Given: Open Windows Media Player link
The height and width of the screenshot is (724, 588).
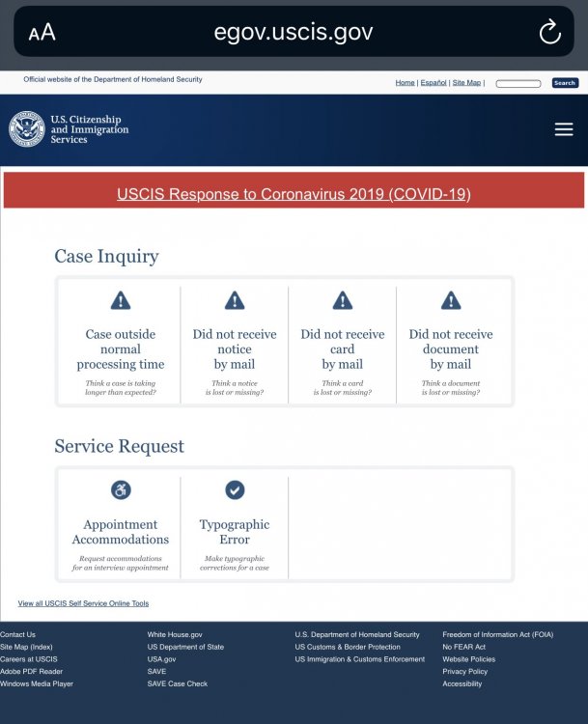Looking at the screenshot, I should pos(37,683).
